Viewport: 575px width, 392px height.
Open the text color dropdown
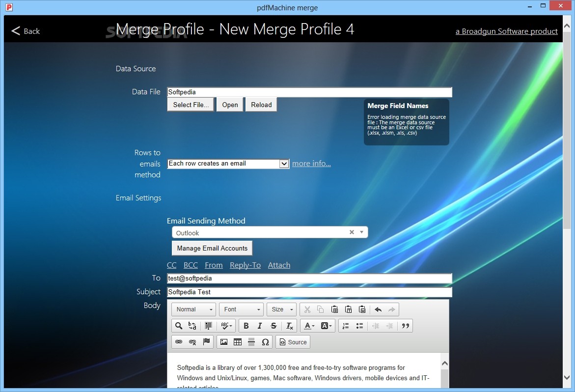(x=309, y=326)
